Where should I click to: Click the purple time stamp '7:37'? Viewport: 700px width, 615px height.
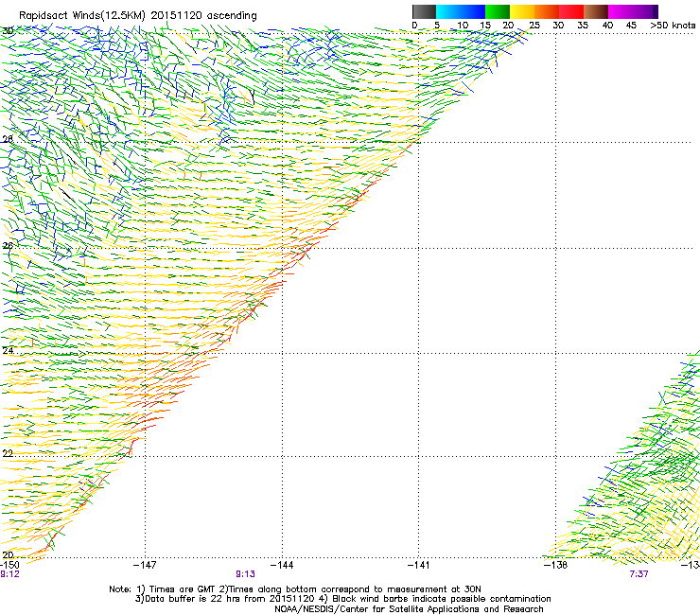click(639, 574)
